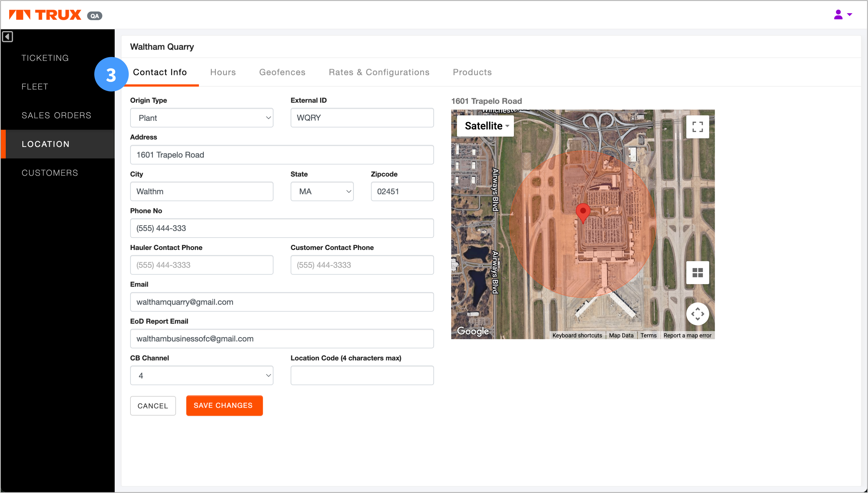The height and width of the screenshot is (493, 868).
Task: Click the Customer Contact Phone field
Action: tap(362, 265)
